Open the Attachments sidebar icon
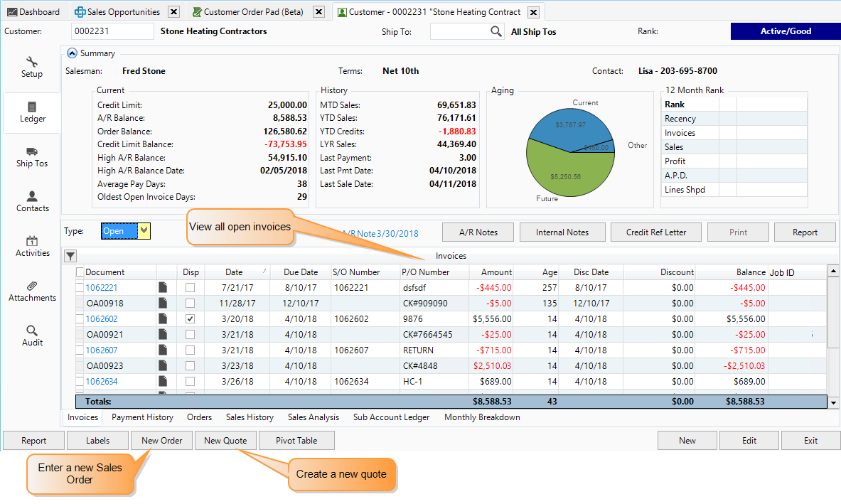The height and width of the screenshot is (504, 841). click(31, 291)
